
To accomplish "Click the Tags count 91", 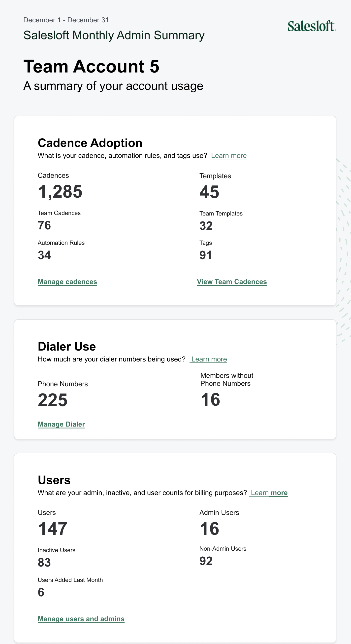I will (206, 255).
